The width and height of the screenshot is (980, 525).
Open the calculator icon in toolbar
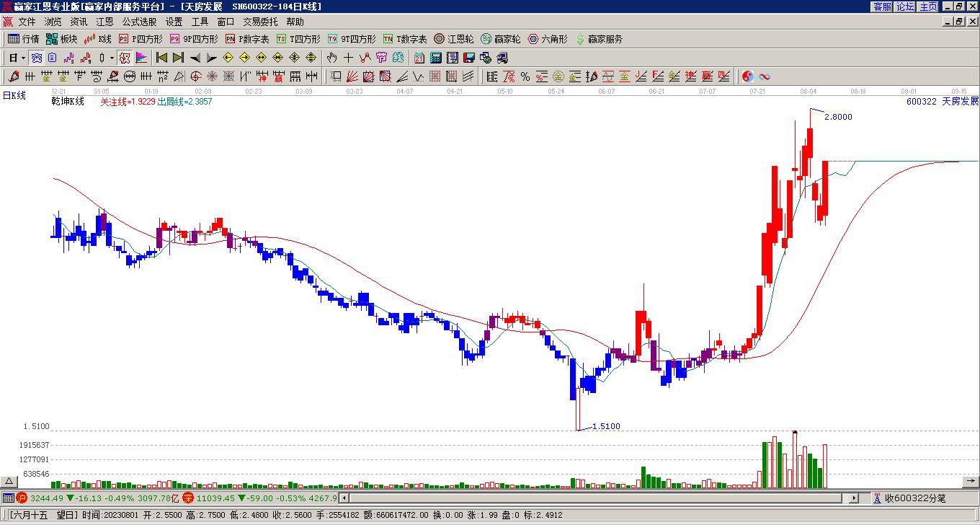pos(436,58)
